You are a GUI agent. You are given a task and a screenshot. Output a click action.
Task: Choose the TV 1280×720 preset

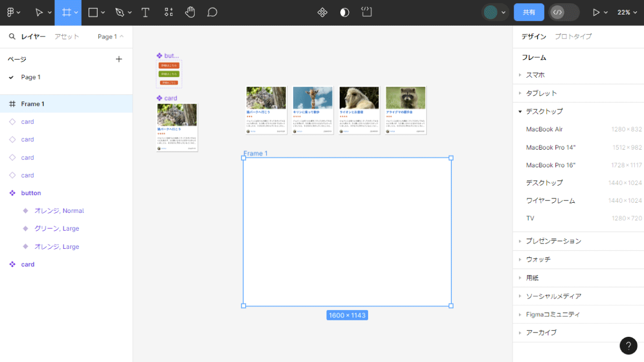click(x=579, y=218)
